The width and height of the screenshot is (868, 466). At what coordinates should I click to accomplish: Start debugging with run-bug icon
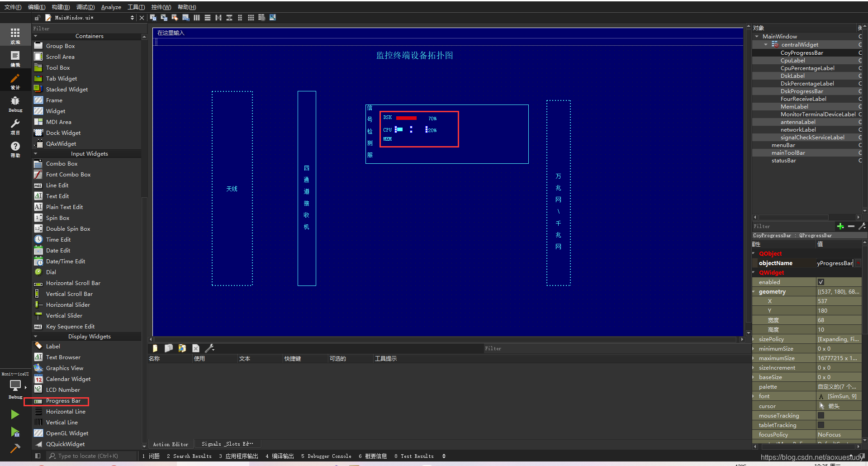tap(15, 432)
